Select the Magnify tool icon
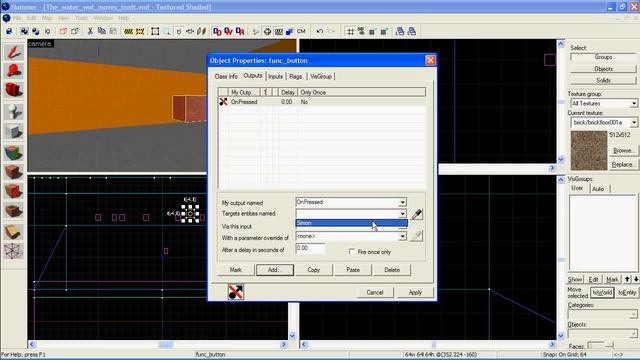 point(13,71)
